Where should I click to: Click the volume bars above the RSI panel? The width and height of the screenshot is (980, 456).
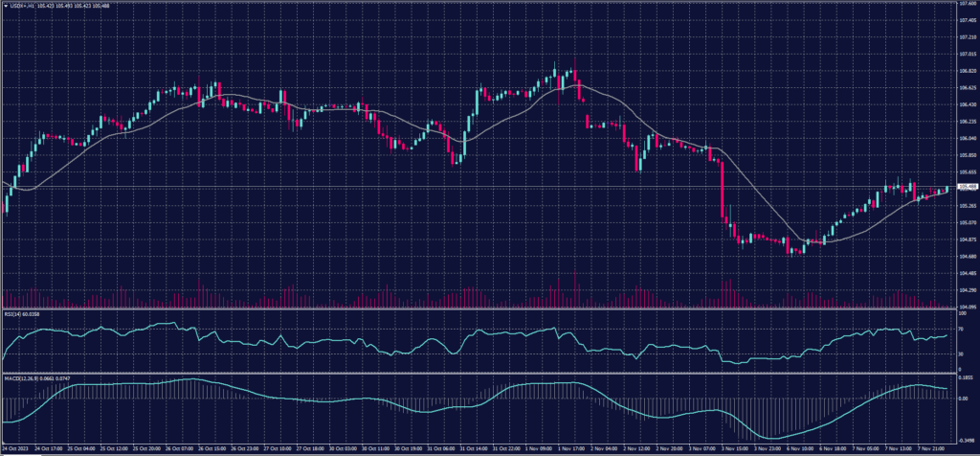tap(574, 295)
